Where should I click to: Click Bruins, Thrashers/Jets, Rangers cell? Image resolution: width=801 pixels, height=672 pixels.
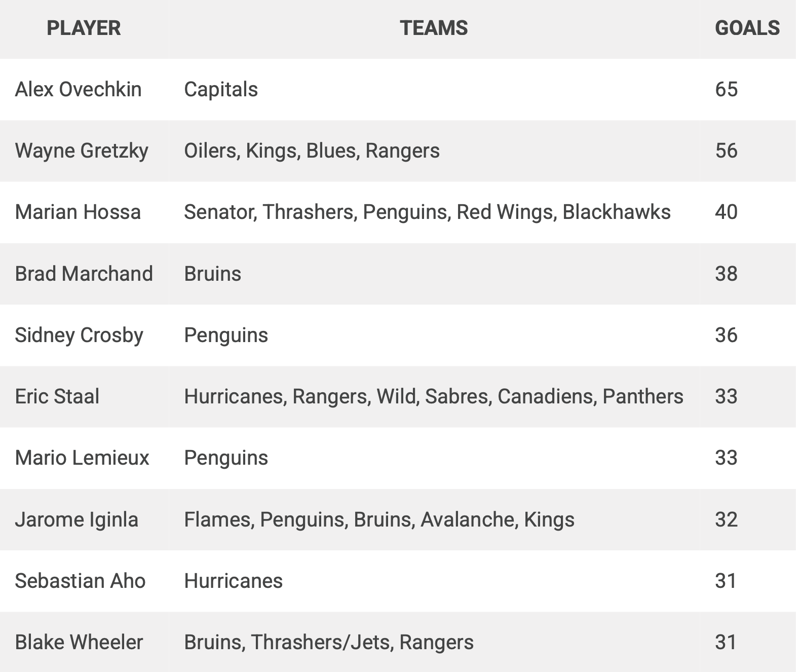pos(329,642)
